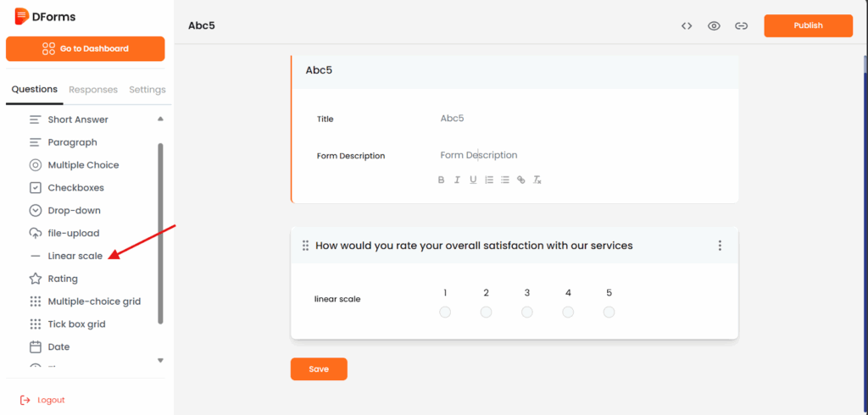Switch to the Responses tab

tap(93, 90)
